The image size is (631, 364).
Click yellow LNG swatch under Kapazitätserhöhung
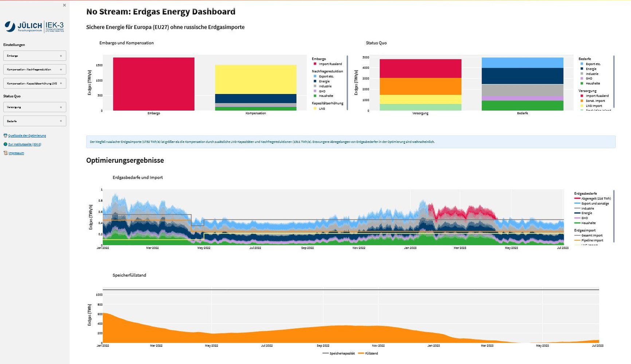click(315, 108)
